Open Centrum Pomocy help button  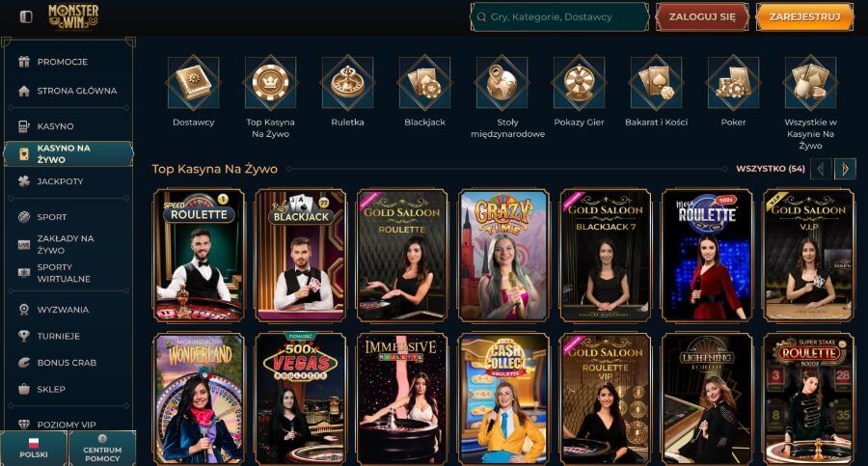pyautogui.click(x=102, y=448)
